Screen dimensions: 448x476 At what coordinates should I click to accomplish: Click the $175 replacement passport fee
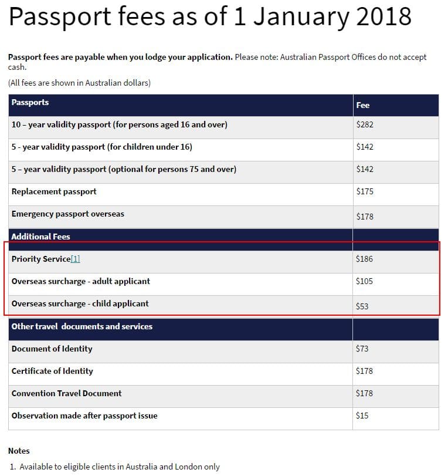click(365, 191)
